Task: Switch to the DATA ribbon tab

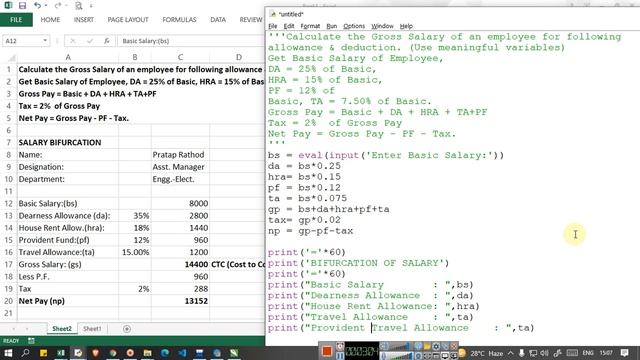Action: (x=218, y=20)
